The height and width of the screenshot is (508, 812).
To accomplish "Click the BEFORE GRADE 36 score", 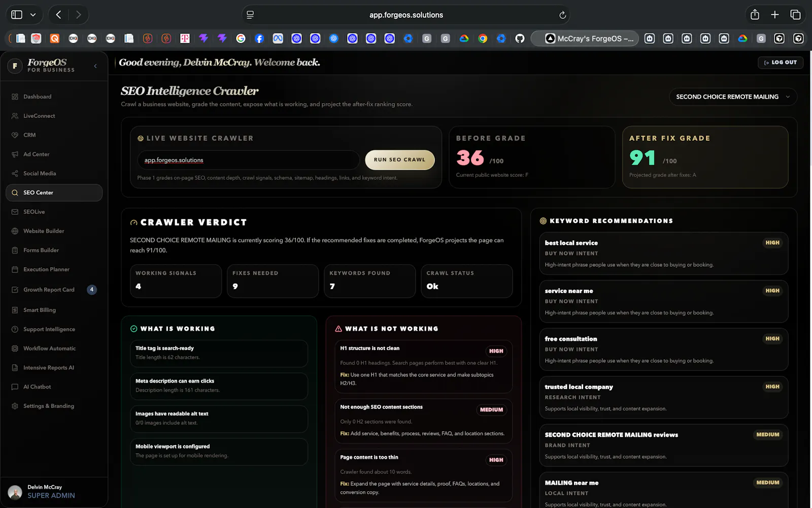I will 470,158.
